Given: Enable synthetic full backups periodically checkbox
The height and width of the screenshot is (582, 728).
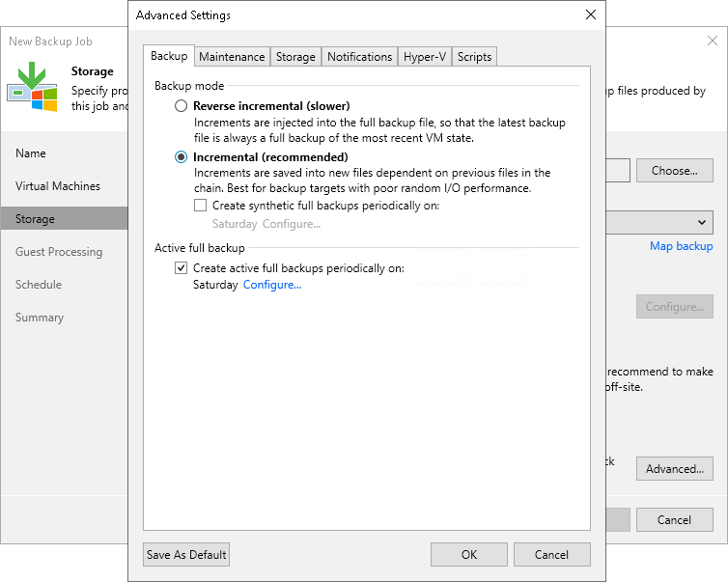Looking at the screenshot, I should tap(200, 206).
